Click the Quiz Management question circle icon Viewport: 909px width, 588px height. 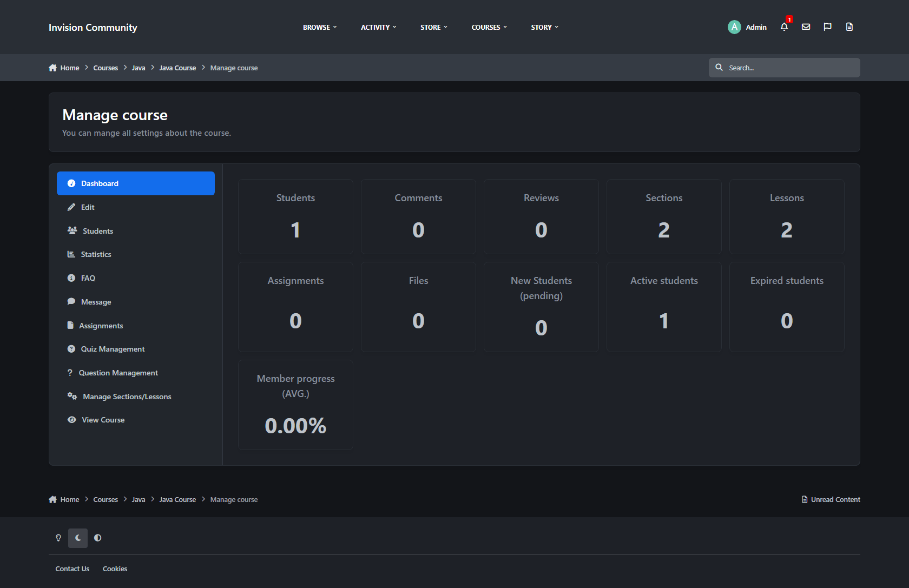(71, 349)
